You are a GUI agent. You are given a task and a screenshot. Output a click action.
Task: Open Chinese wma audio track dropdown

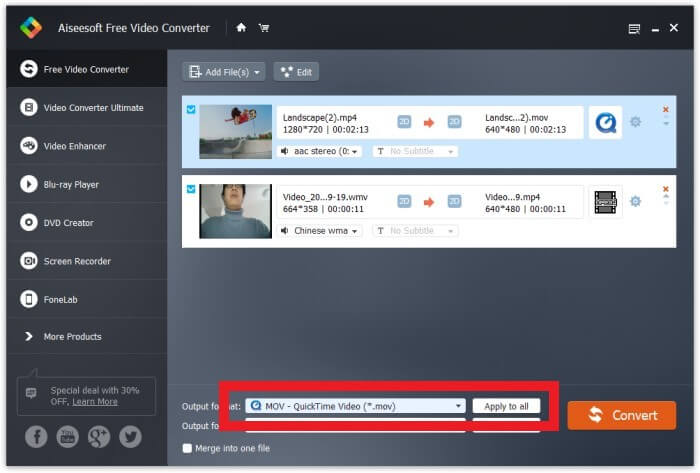(x=319, y=231)
